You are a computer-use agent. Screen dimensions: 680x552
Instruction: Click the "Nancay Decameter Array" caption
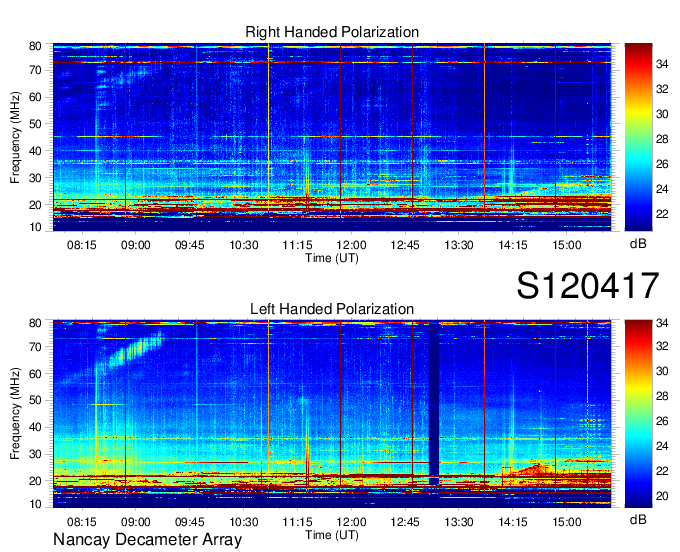coord(147,540)
